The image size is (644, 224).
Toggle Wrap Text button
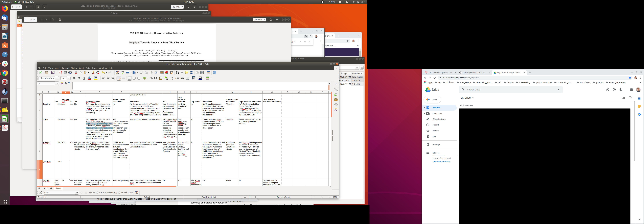(119, 78)
